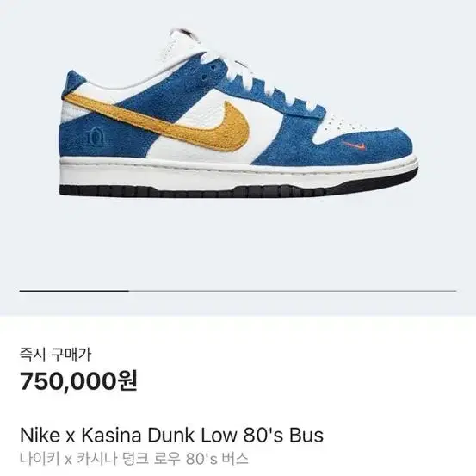Viewport: 476px width, 476px height.
Task: Tap the embossed Kasina logo on heel
Action: point(96,136)
